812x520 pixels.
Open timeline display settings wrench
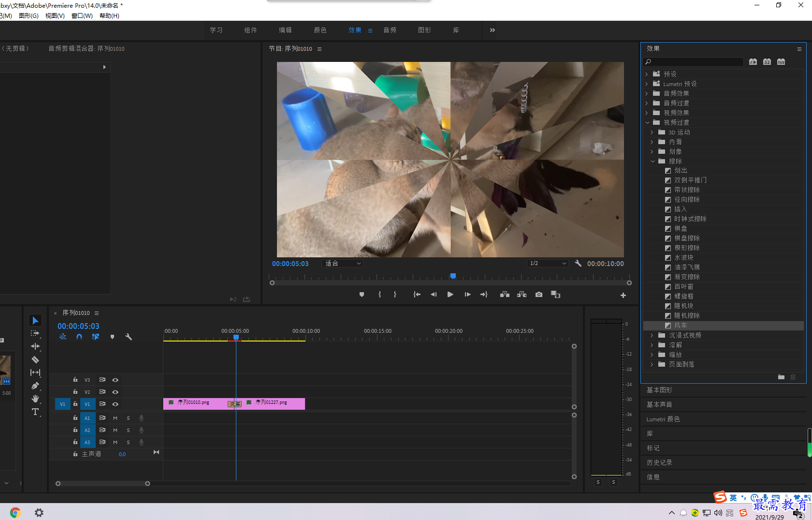pos(129,337)
